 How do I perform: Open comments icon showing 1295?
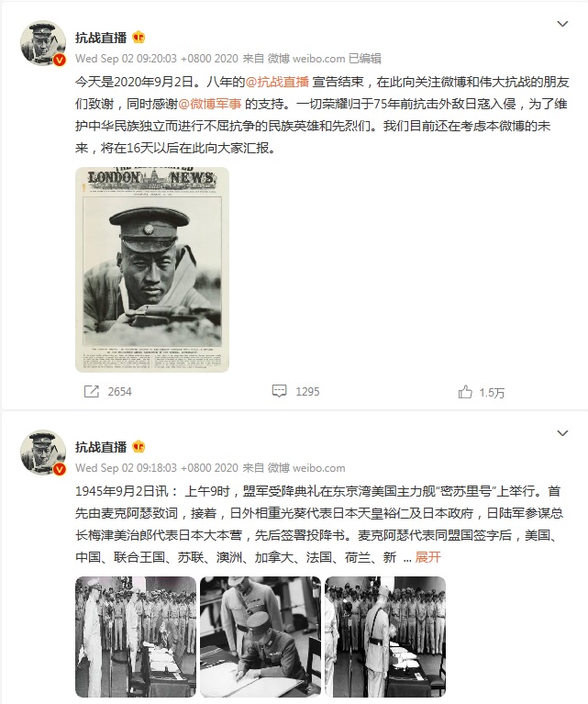coord(279,391)
